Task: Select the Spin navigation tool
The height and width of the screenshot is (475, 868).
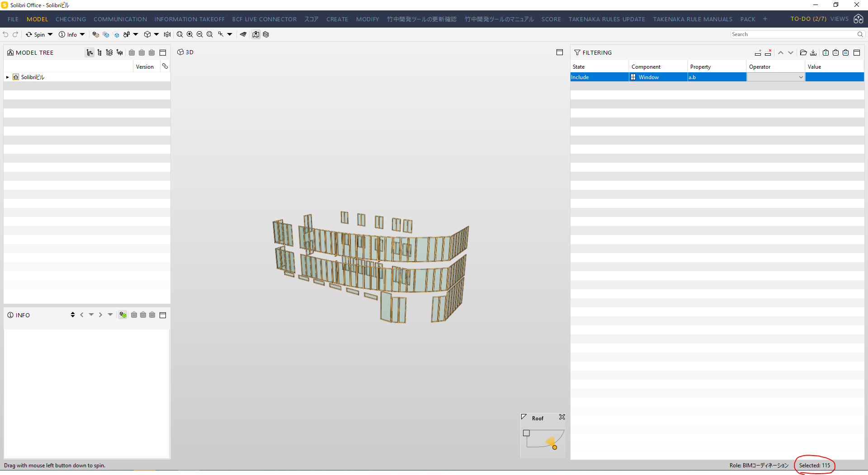Action: pyautogui.click(x=35, y=34)
